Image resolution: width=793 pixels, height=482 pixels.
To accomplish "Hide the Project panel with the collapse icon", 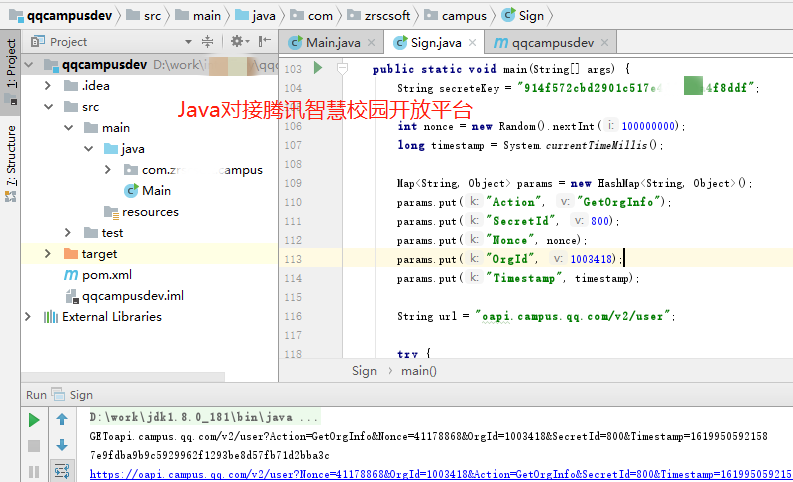I will coord(265,41).
